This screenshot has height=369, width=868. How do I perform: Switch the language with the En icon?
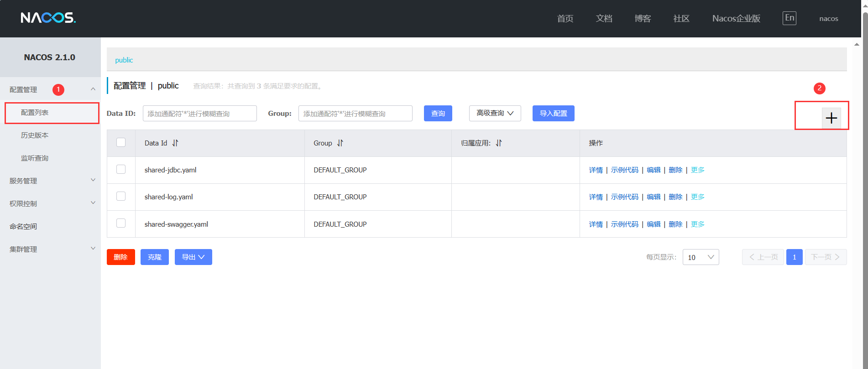pyautogui.click(x=790, y=18)
